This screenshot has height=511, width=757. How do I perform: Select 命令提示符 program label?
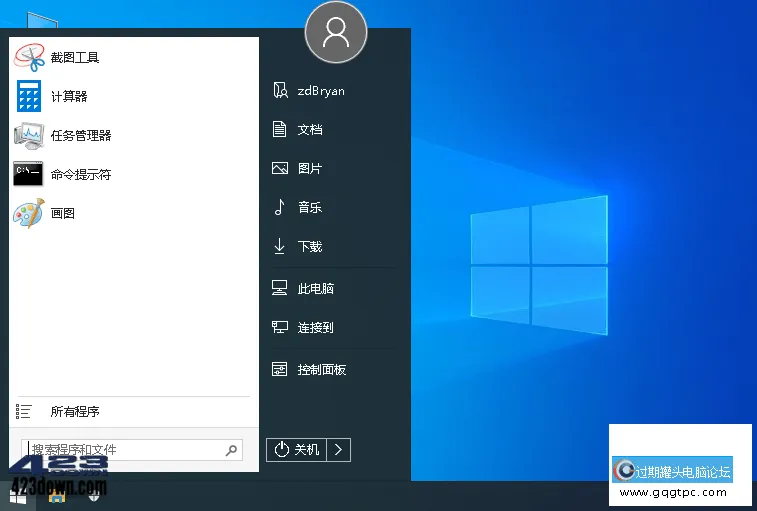[x=81, y=174]
